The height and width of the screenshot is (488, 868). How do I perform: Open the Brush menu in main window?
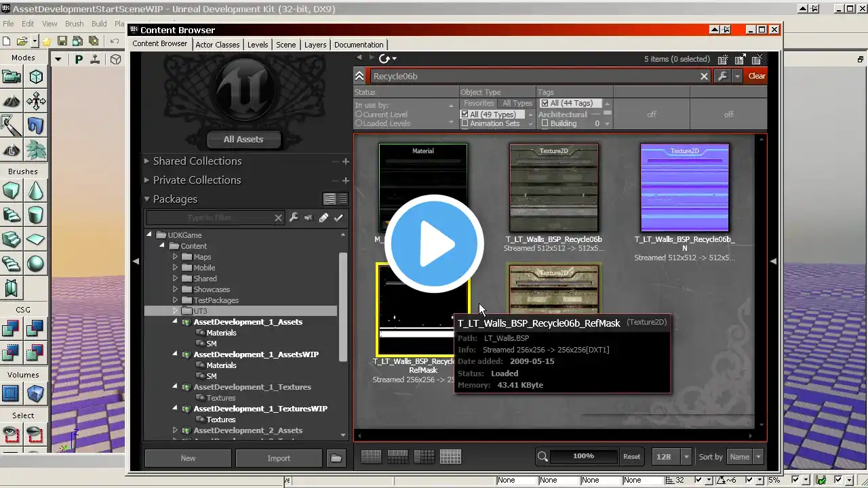coord(75,24)
